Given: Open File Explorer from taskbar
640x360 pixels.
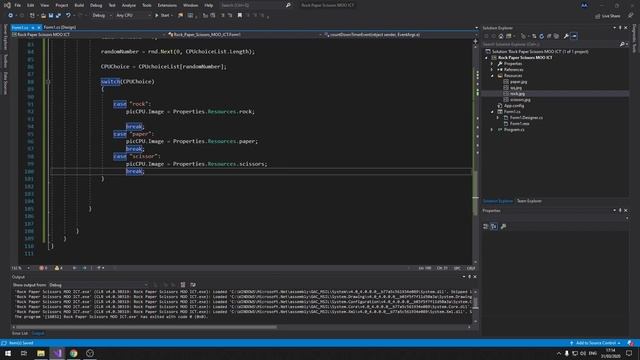Looking at the screenshot, I should 41,353.
